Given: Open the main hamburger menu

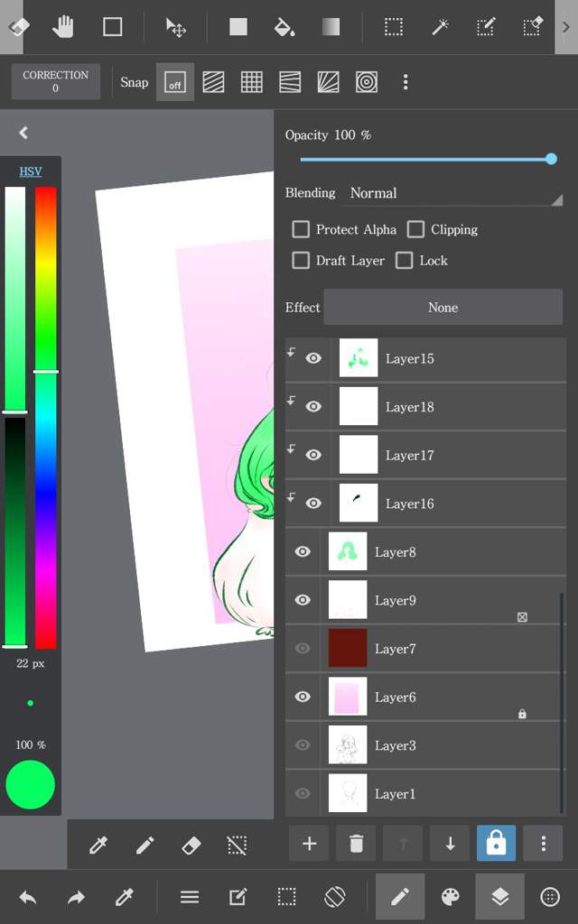Looking at the screenshot, I should (x=190, y=898).
